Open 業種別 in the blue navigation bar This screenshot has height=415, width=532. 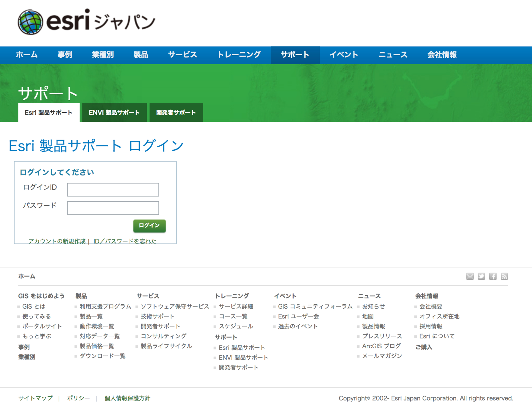[103, 55]
